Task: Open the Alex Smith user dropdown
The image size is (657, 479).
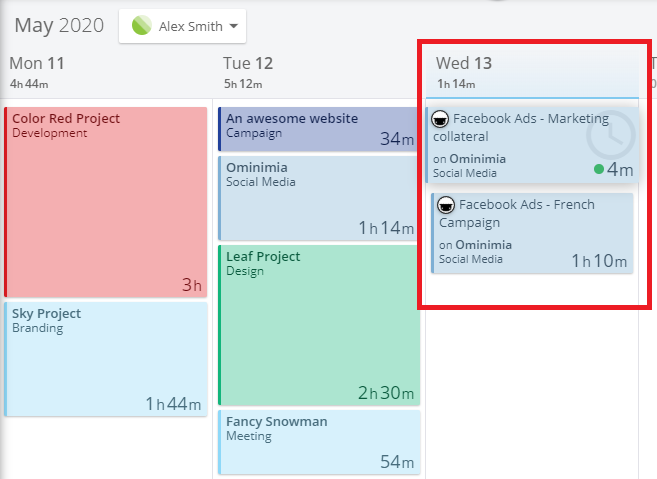Action: point(182,26)
